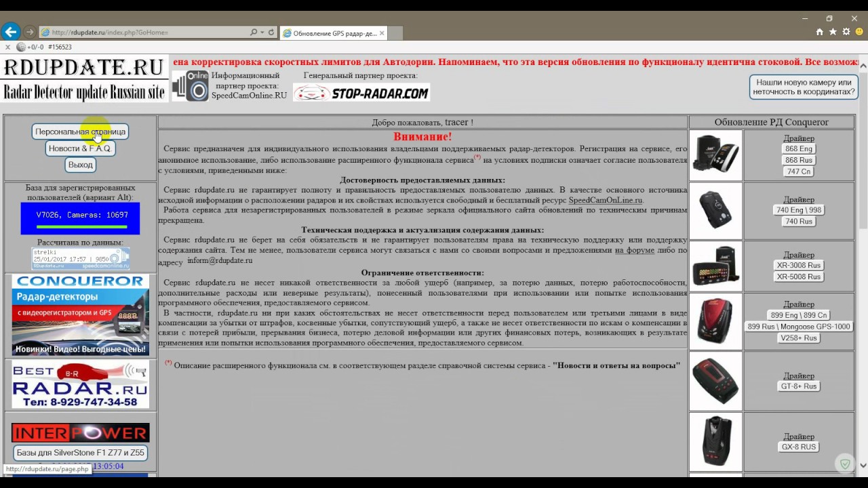The height and width of the screenshot is (488, 868).
Task: Open the Tools gear icon
Action: 846,32
